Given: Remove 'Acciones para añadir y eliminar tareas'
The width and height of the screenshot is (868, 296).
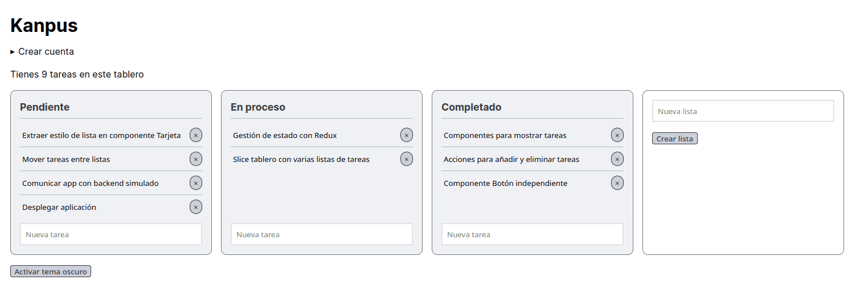Looking at the screenshot, I should pyautogui.click(x=617, y=159).
